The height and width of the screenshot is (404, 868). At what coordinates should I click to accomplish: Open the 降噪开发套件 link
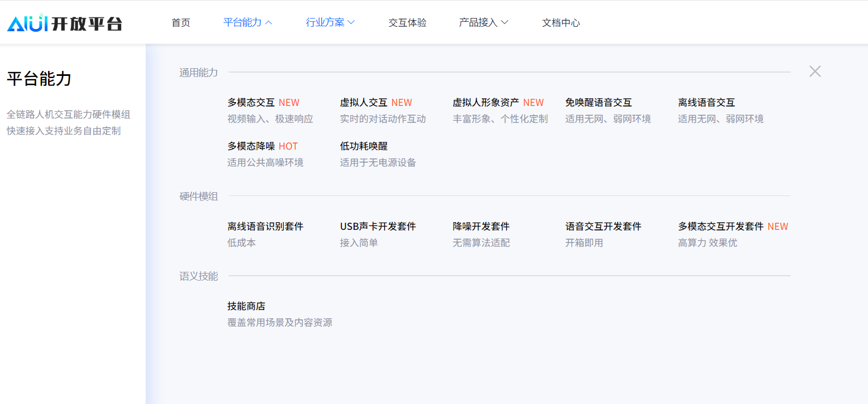pos(481,227)
